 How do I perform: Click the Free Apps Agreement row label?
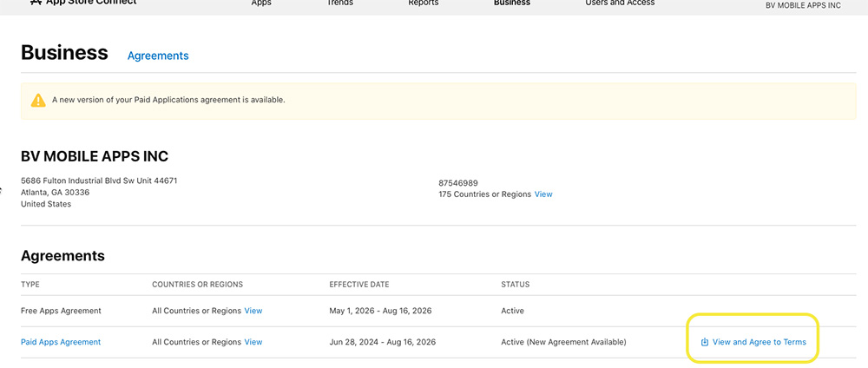[61, 311]
